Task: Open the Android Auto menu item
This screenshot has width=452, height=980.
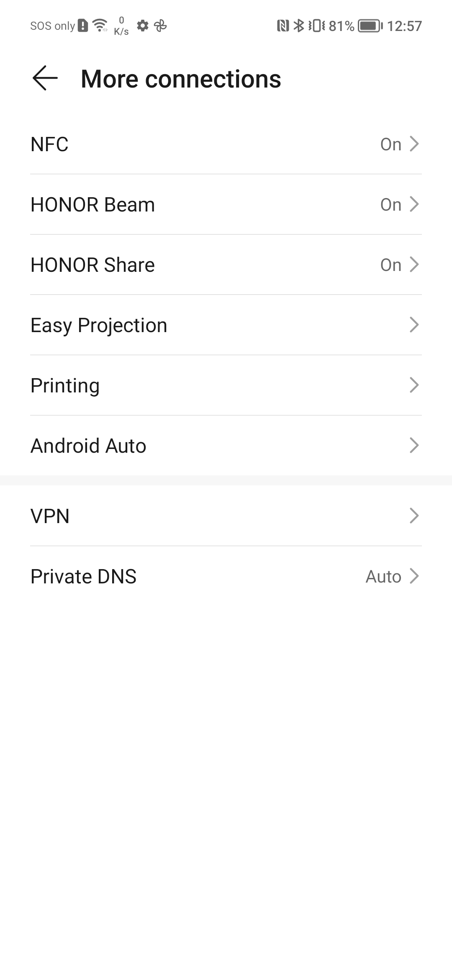Action: [x=88, y=446]
